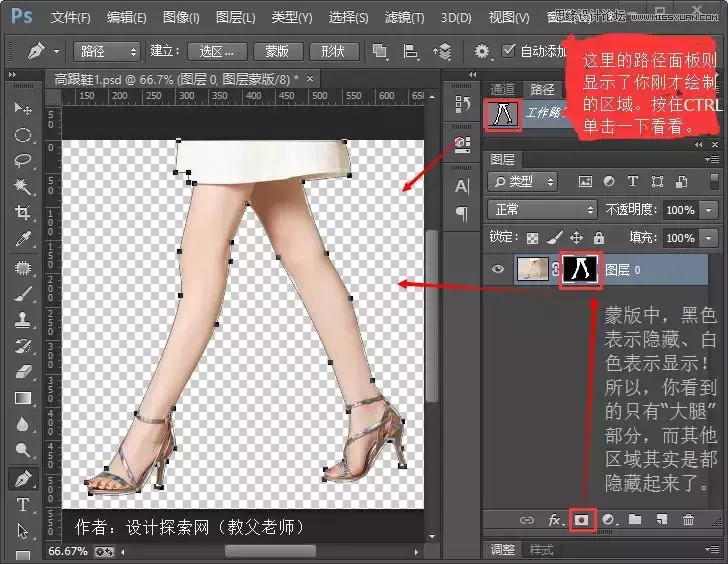Click the link layers icon

pyautogui.click(x=526, y=520)
